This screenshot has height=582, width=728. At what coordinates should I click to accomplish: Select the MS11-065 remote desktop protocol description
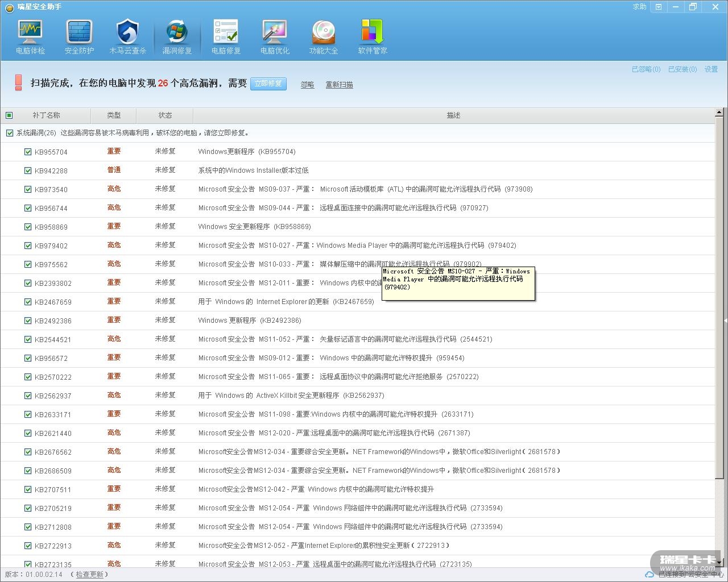pos(338,377)
